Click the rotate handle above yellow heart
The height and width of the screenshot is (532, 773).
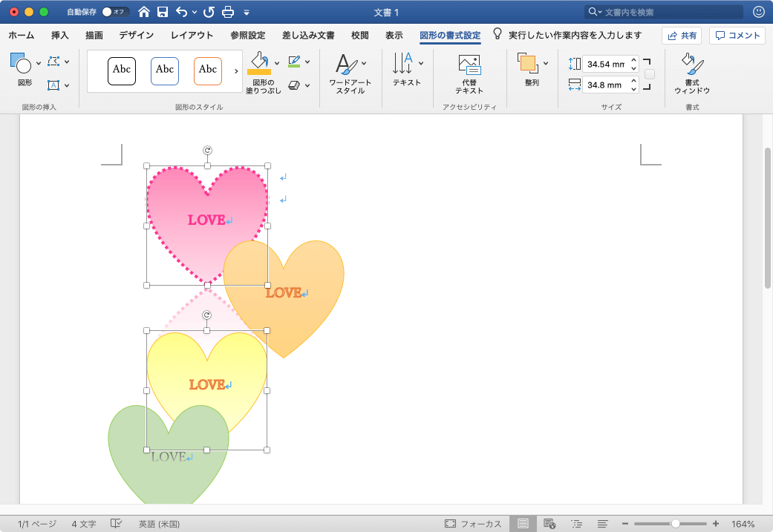(x=206, y=315)
